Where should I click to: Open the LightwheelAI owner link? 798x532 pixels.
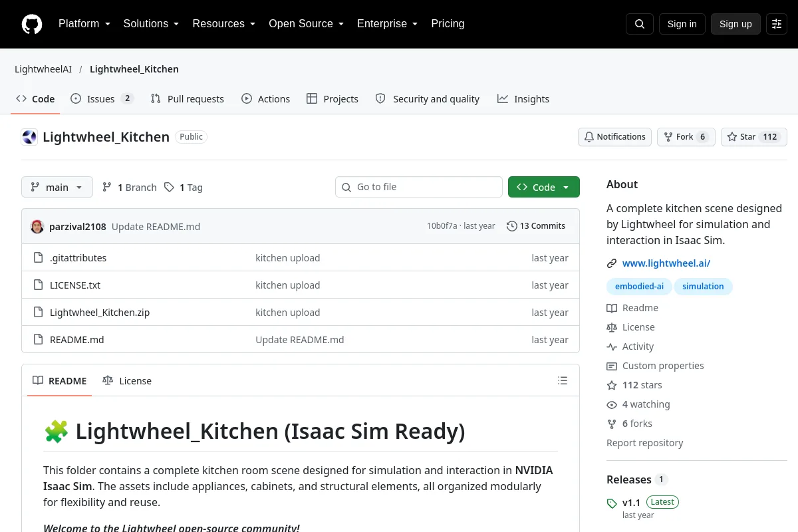point(43,69)
